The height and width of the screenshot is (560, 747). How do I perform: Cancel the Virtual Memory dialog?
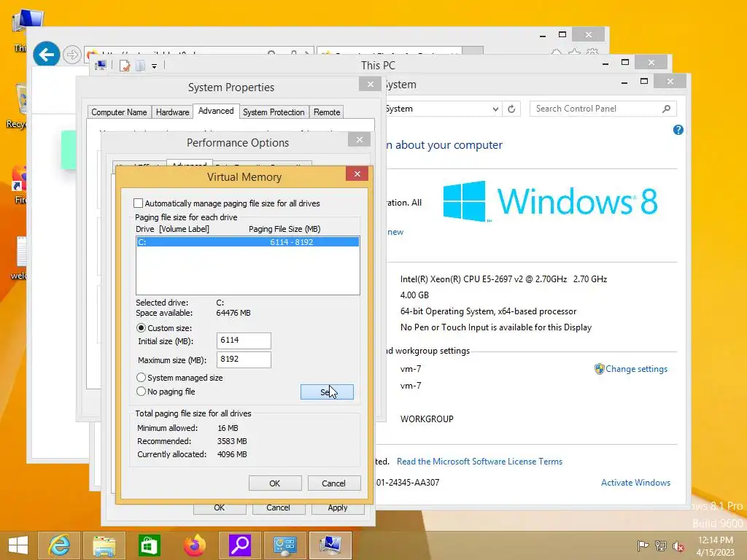pos(333,483)
